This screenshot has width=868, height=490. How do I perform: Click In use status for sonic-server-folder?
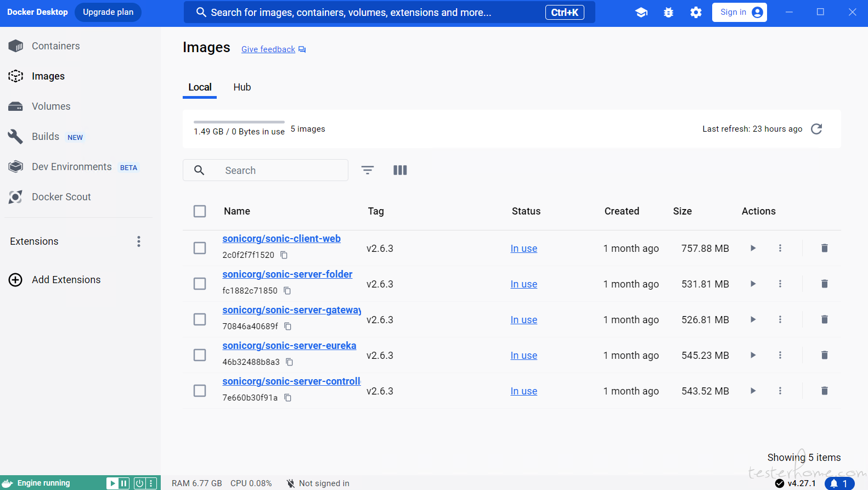coord(524,284)
